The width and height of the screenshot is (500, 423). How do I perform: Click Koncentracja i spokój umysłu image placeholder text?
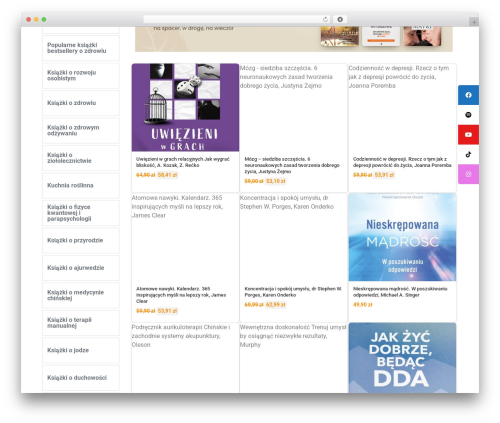[287, 202]
